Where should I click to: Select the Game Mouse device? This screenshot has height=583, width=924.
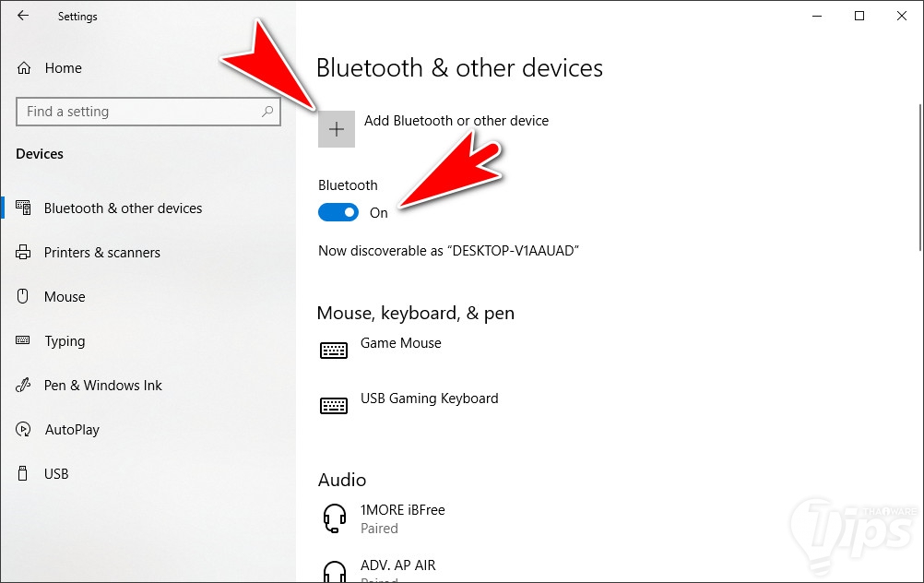[400, 343]
